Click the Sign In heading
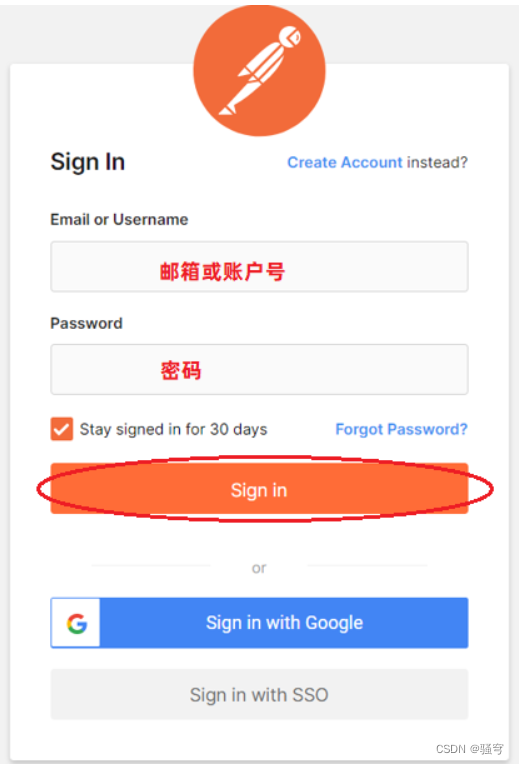 88,162
